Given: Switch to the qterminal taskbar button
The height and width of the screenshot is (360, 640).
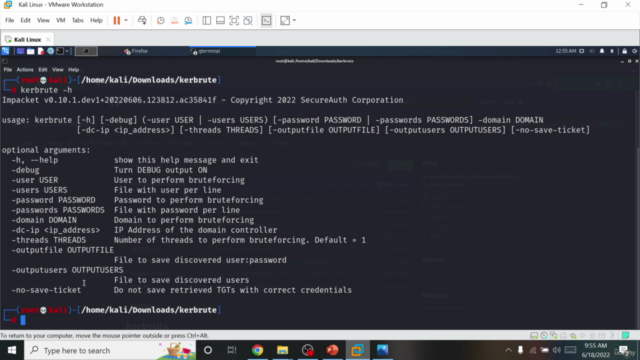Looking at the screenshot, I should 222,51.
